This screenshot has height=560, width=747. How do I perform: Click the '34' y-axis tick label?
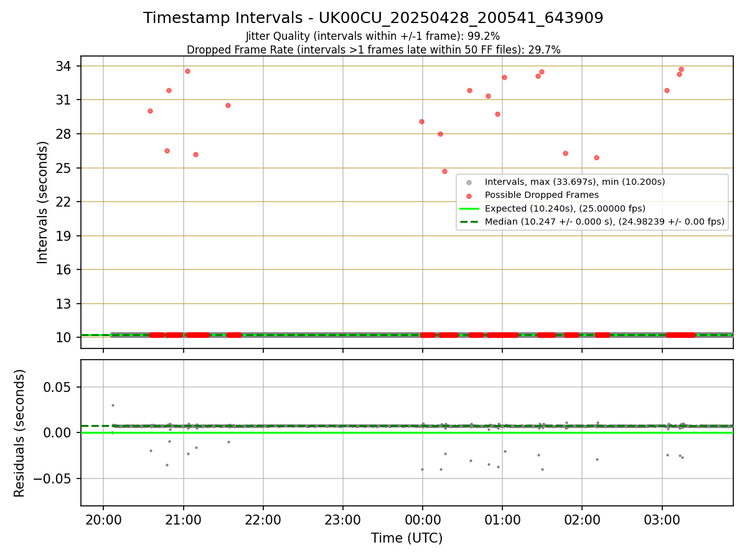65,66
